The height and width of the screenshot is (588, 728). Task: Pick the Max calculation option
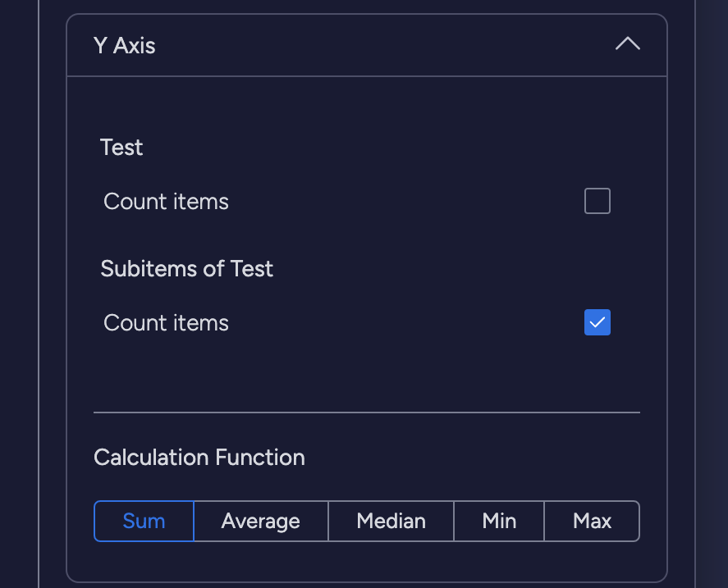[592, 522]
